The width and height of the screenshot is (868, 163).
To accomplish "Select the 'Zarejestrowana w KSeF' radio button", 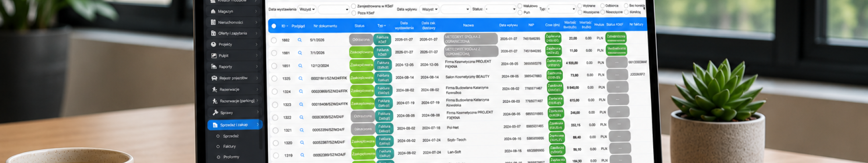I will point(354,7).
